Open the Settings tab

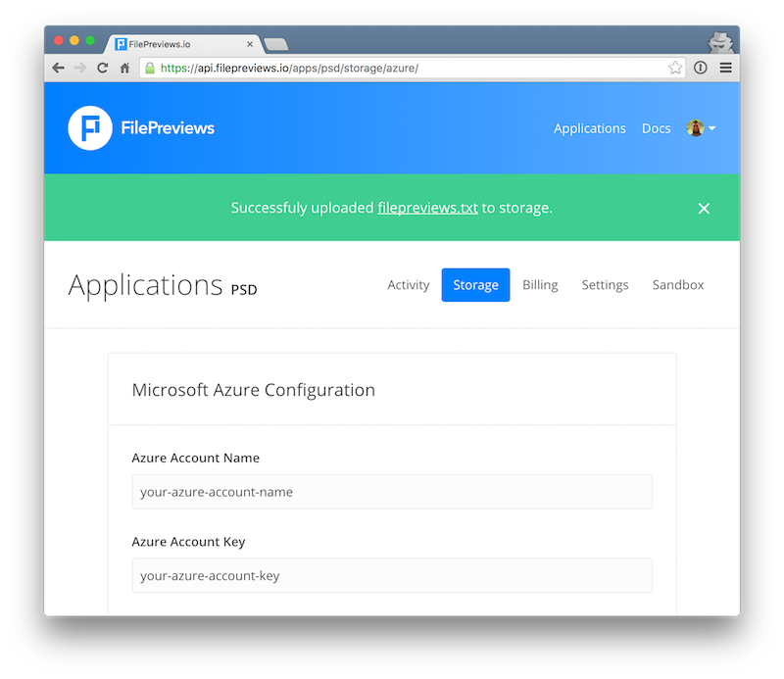point(605,285)
